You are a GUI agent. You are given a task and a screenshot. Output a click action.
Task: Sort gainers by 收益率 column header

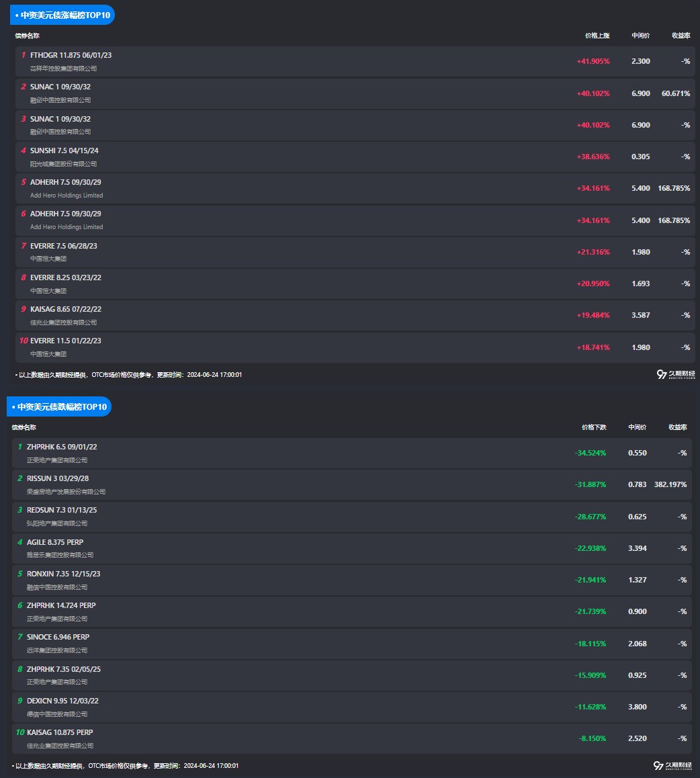pyautogui.click(x=681, y=36)
